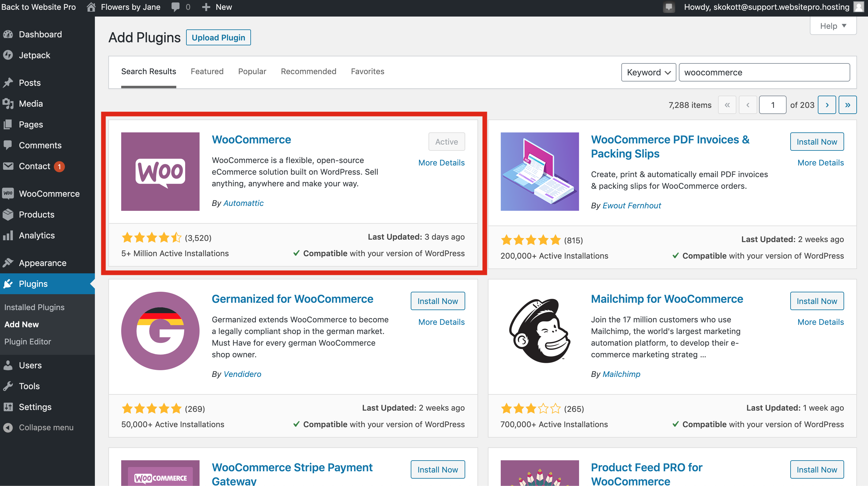This screenshot has height=486, width=868.
Task: Click the Tools wrench icon
Action: tap(8, 386)
